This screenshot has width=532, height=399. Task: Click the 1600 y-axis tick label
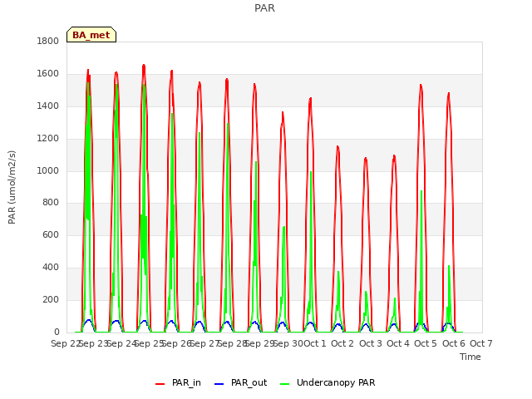tap(48, 73)
